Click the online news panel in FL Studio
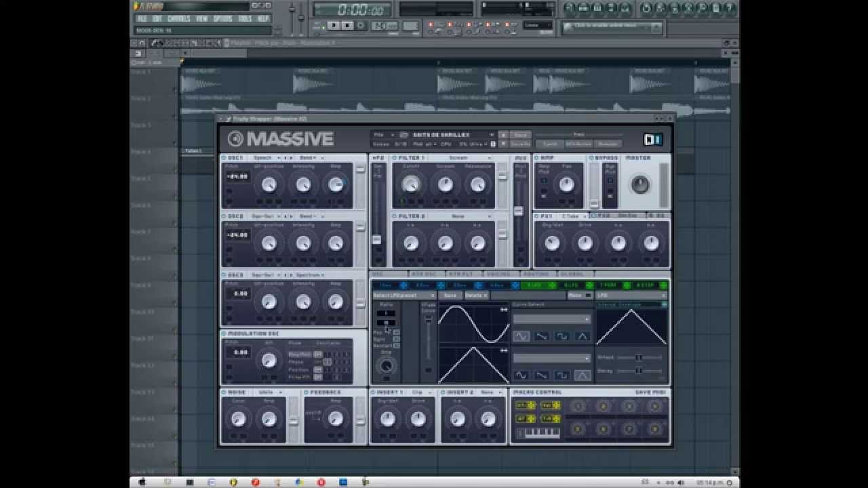The width and height of the screenshot is (868, 488). point(612,27)
